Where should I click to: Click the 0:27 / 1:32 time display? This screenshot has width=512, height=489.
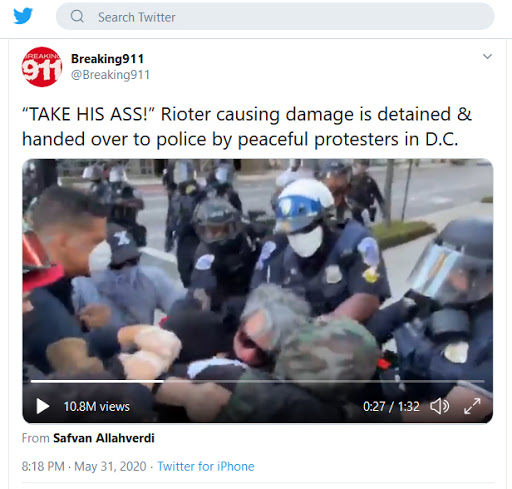[x=391, y=406]
